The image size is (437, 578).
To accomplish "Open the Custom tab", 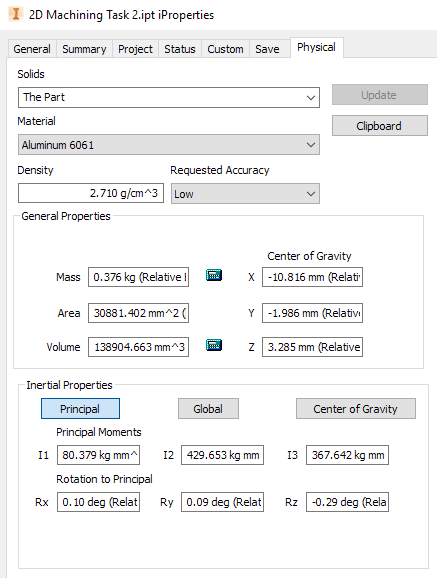I will [225, 49].
